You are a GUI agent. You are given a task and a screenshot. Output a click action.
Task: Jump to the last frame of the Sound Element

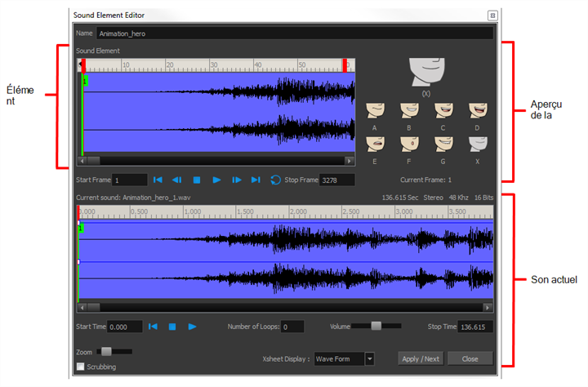point(256,180)
